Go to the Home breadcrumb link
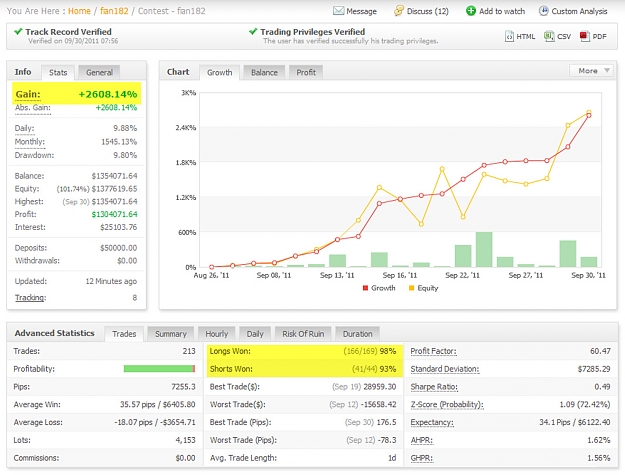This screenshot has height=475, width=625. coord(79,11)
